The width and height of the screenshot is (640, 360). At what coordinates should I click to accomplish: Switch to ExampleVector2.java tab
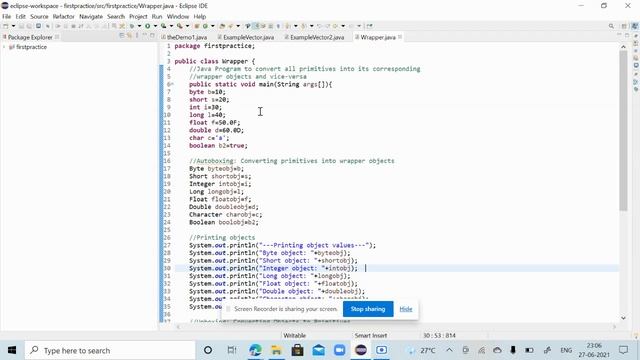317,37
